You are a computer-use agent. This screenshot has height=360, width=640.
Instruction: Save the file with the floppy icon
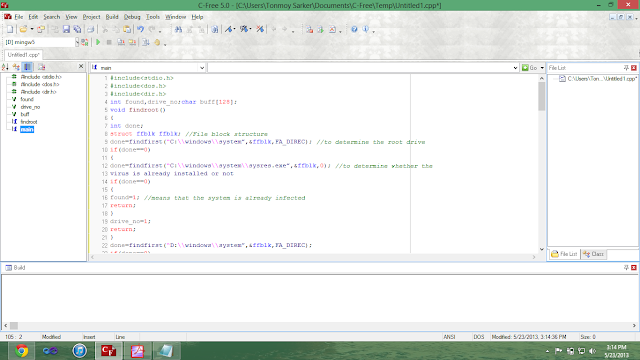click(66, 29)
